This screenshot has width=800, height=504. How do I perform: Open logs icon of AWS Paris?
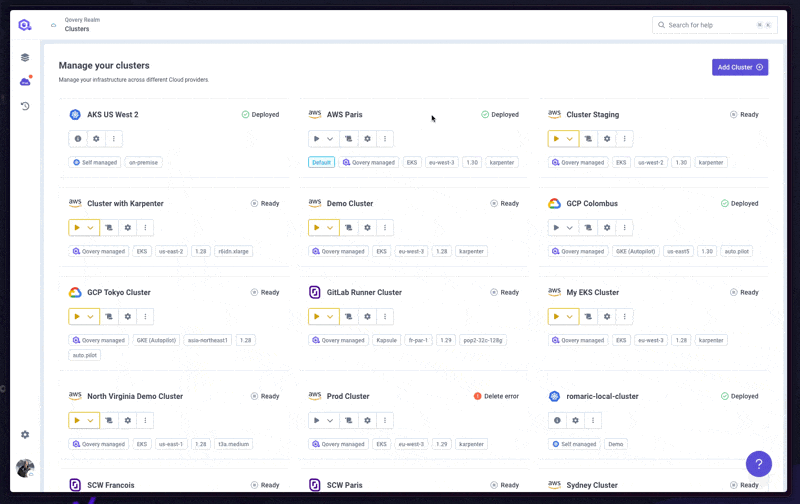click(348, 139)
